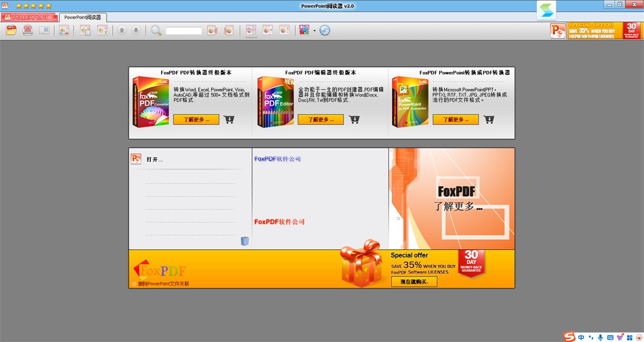
Task: Click 了解更多 under FoxPDF PDF编辑器终极版本
Action: [320, 120]
